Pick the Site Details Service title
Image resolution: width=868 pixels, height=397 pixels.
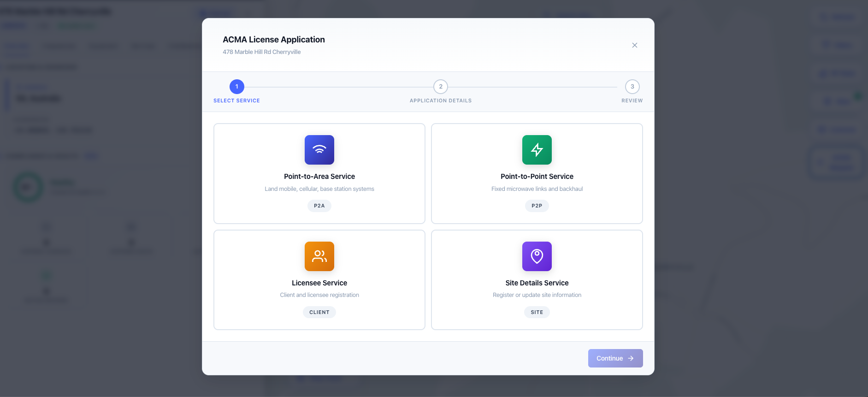click(537, 283)
